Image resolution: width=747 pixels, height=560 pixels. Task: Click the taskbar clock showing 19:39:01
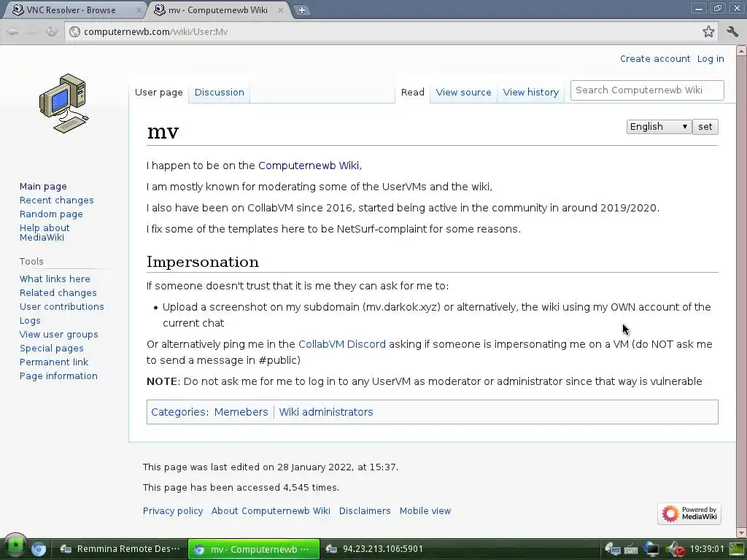706,549
